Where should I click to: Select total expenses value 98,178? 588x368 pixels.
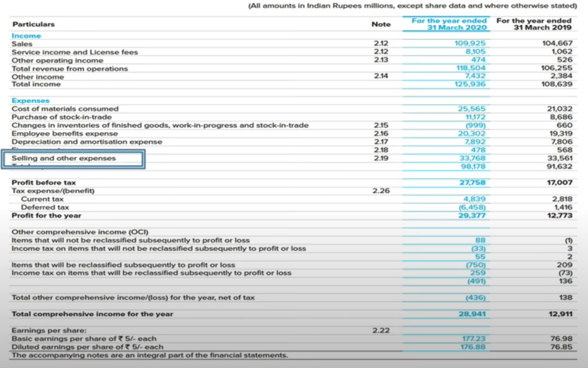point(473,166)
